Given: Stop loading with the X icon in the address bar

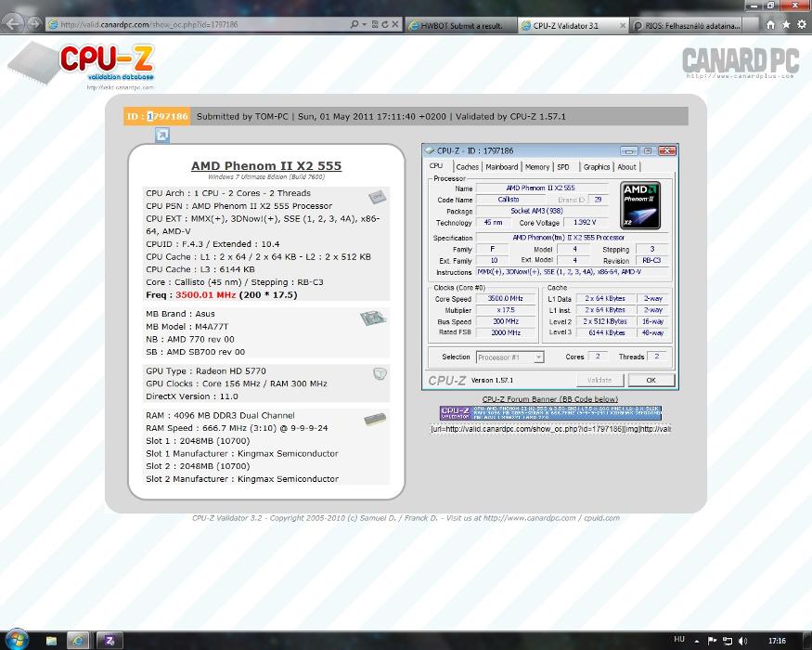Looking at the screenshot, I should pyautogui.click(x=395, y=24).
